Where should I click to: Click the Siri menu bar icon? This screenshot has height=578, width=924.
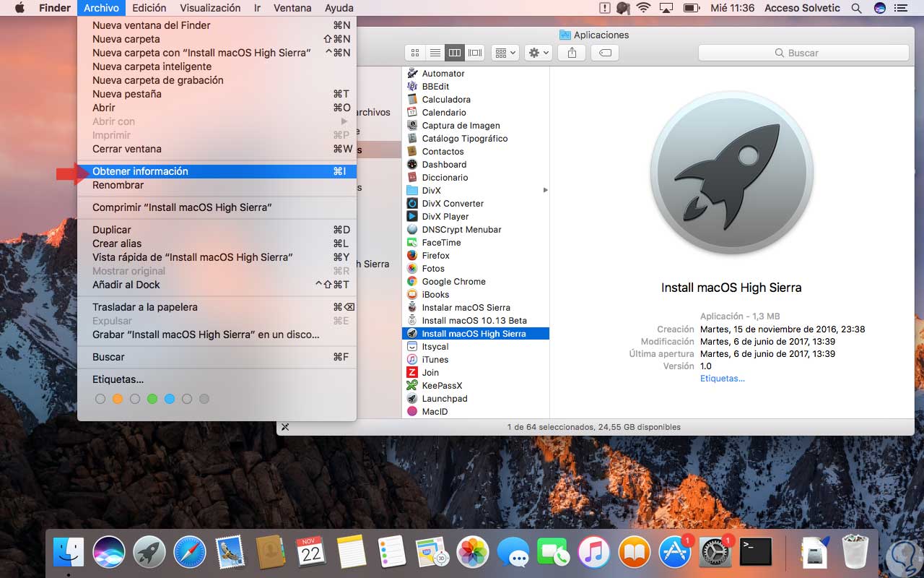880,8
